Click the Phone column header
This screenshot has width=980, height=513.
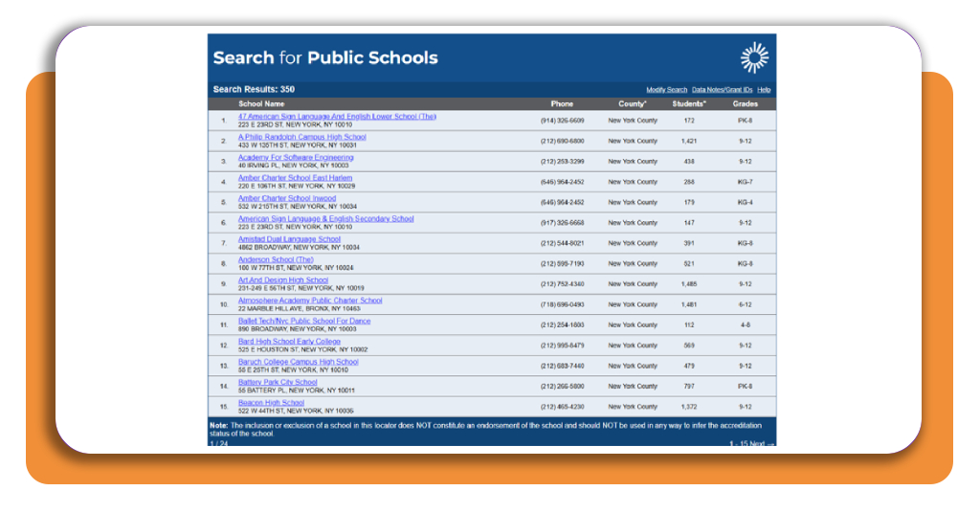562,103
